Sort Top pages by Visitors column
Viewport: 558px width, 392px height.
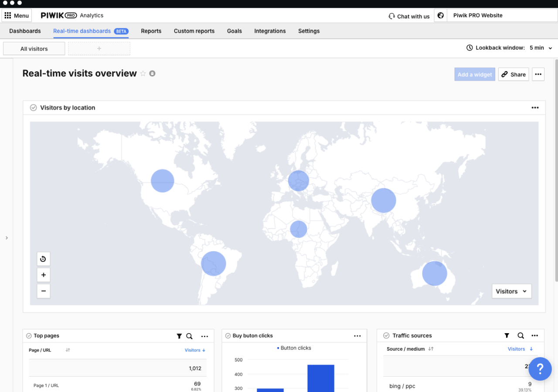point(195,350)
